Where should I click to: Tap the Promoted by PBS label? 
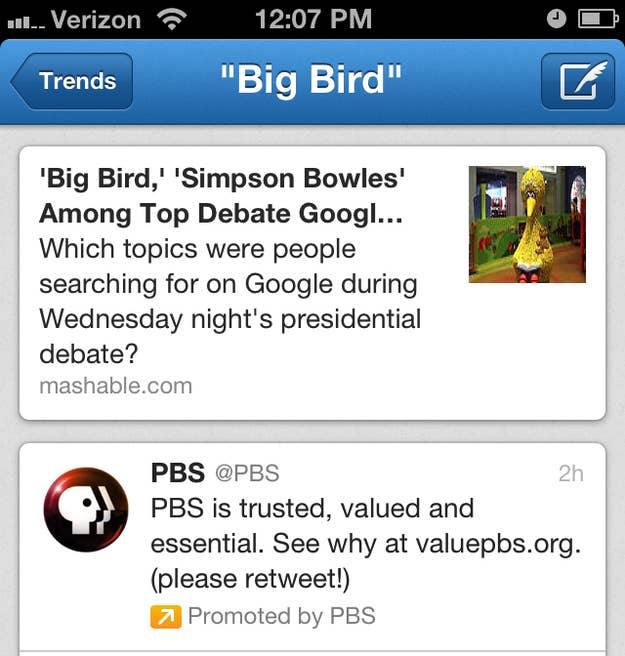[282, 616]
